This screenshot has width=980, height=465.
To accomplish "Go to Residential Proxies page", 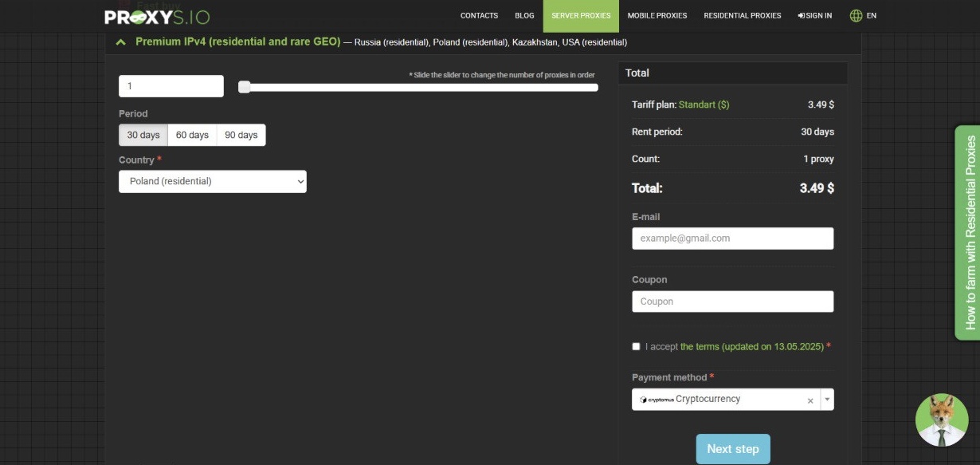I will click(743, 15).
